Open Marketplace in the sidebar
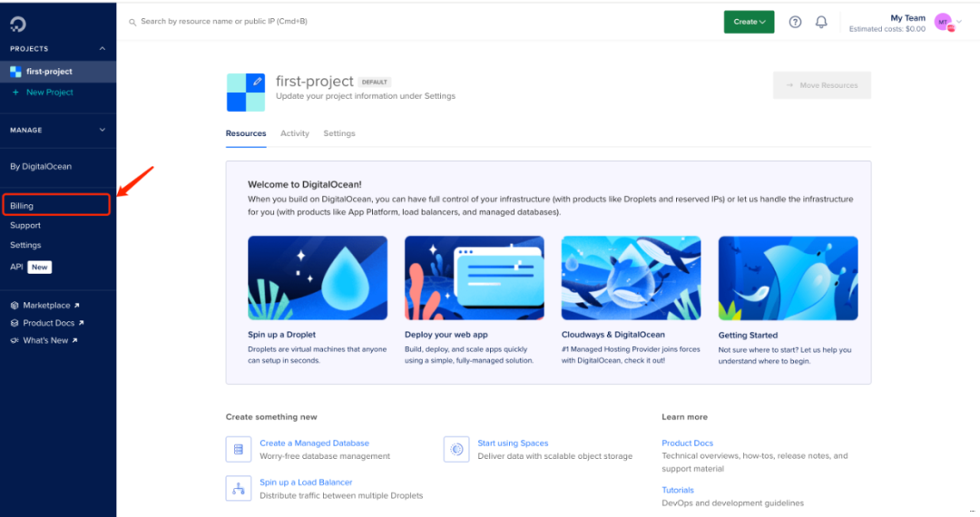The height and width of the screenshot is (517, 980). [46, 306]
